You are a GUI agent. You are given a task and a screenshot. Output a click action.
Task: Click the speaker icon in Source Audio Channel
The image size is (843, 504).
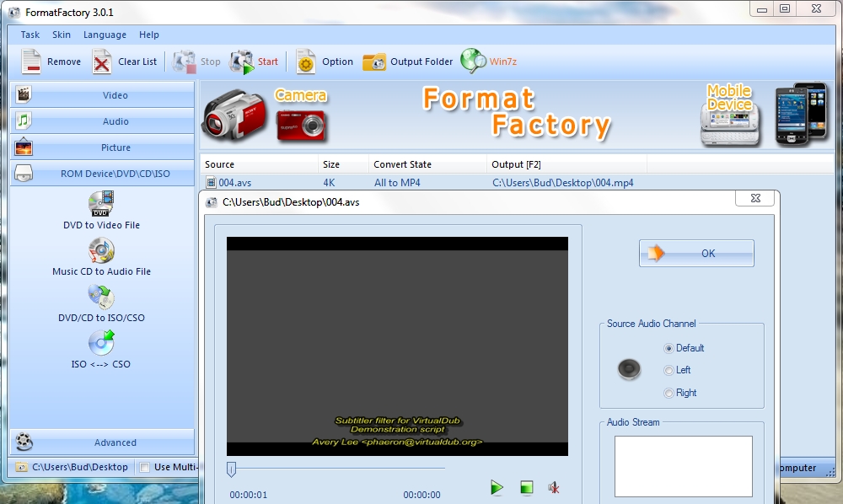pos(629,370)
